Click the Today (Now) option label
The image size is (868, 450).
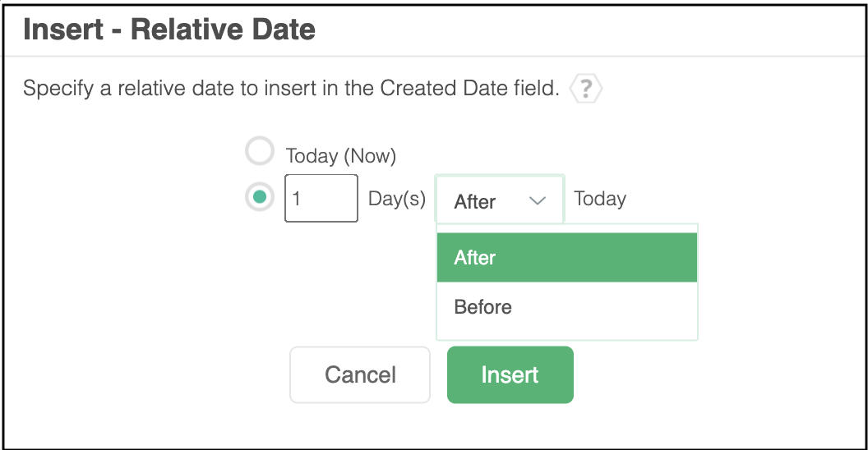(x=340, y=155)
